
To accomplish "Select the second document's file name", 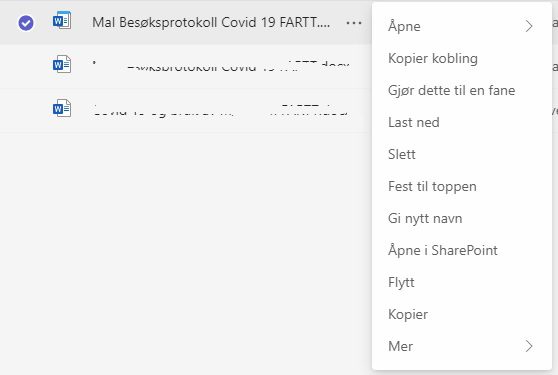I will click(221, 65).
